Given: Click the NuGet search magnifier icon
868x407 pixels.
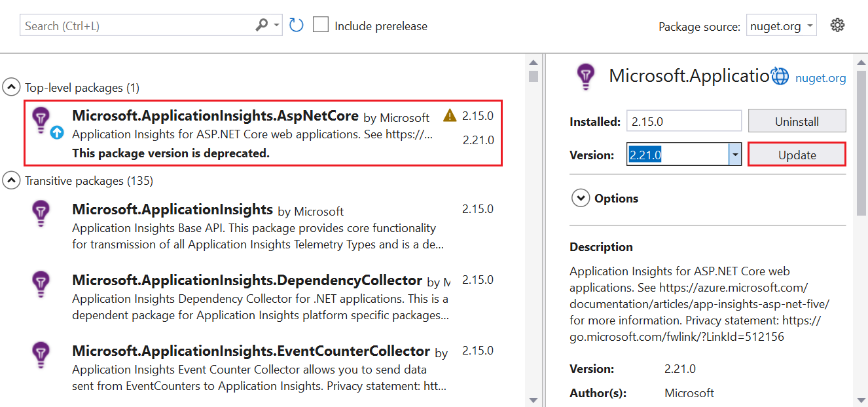Looking at the screenshot, I should [262, 24].
